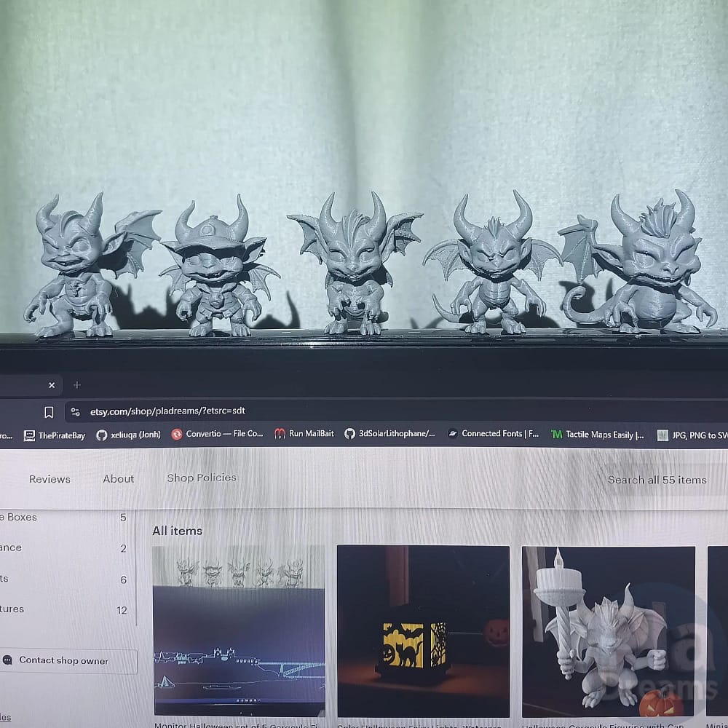The height and width of the screenshot is (728, 728).
Task: Close the current browser tab
Action: [52, 385]
